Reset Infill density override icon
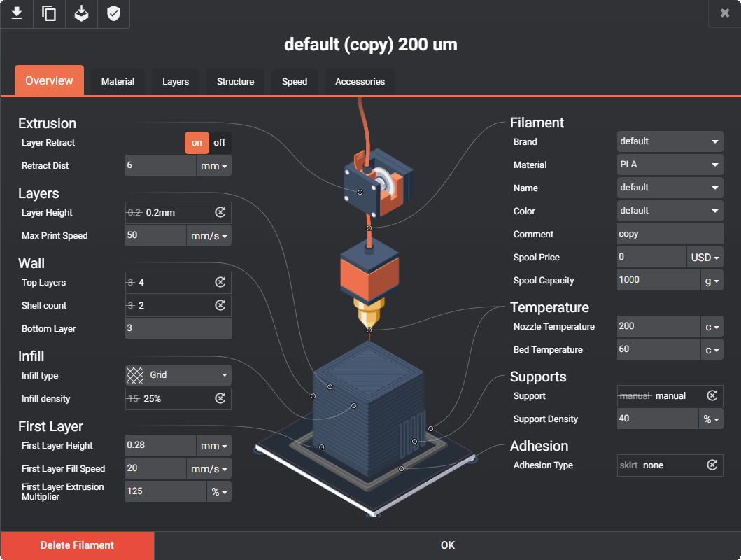The height and width of the screenshot is (560, 741). 220,398
